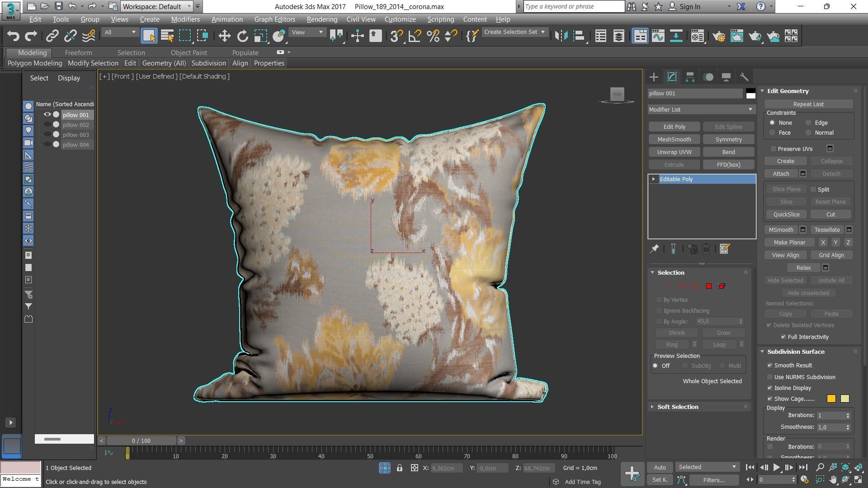Open the Graph Editors menu
This screenshot has width=868, height=488.
274,19
